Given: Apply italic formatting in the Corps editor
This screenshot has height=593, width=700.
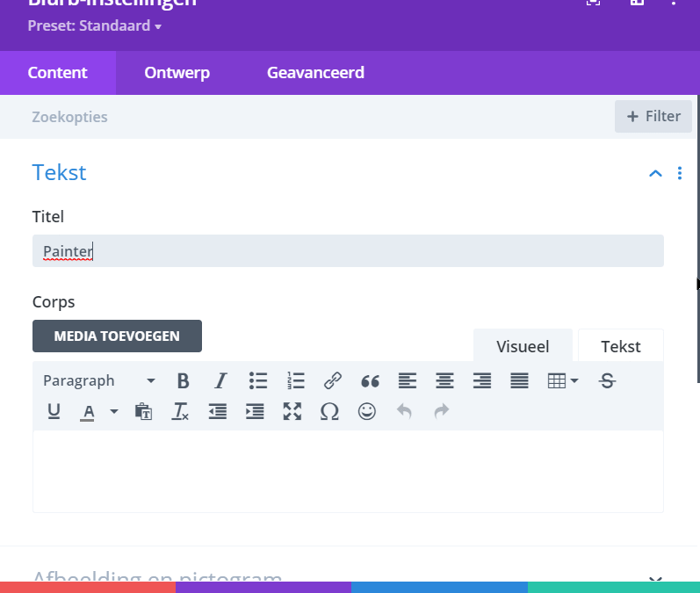Looking at the screenshot, I should [x=220, y=380].
